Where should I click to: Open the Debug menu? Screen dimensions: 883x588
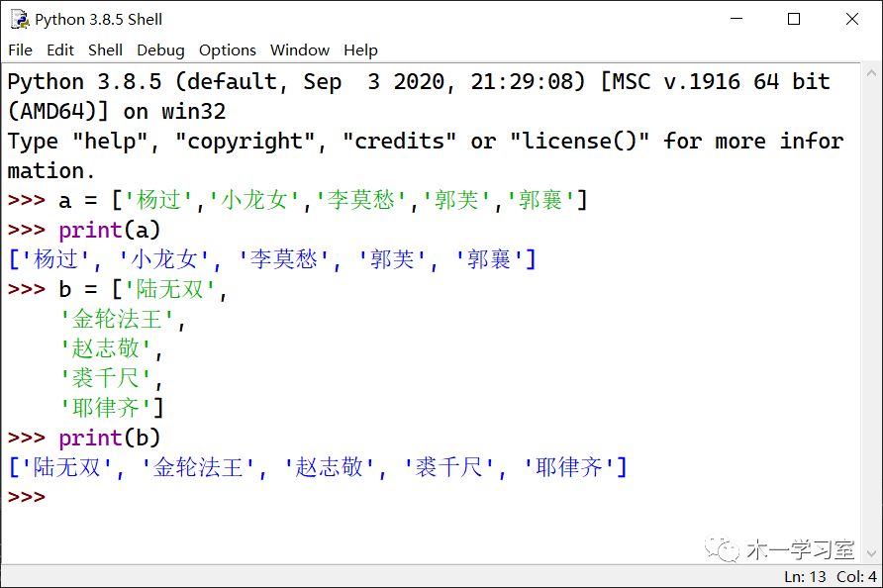click(160, 49)
